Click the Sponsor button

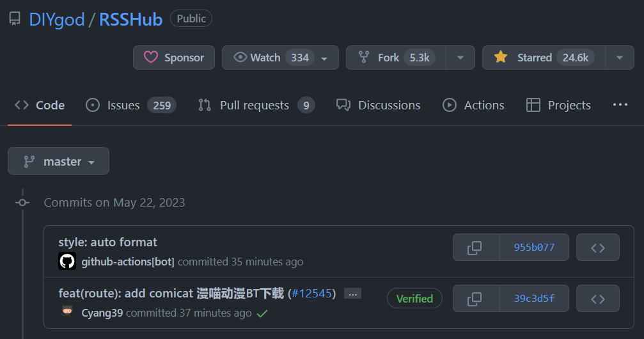click(x=173, y=58)
